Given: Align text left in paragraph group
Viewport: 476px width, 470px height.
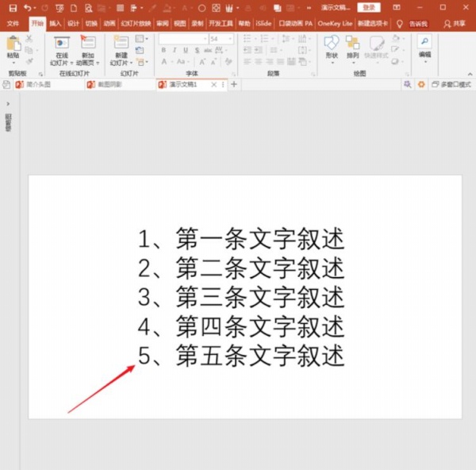Looking at the screenshot, I should tap(248, 62).
